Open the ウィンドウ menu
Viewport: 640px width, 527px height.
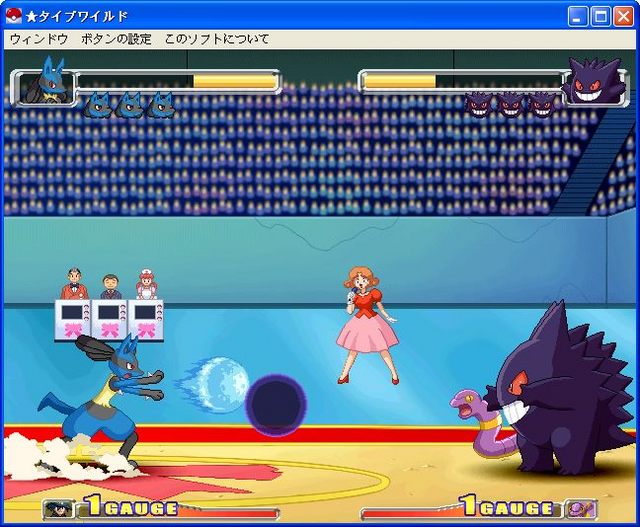(x=39, y=40)
